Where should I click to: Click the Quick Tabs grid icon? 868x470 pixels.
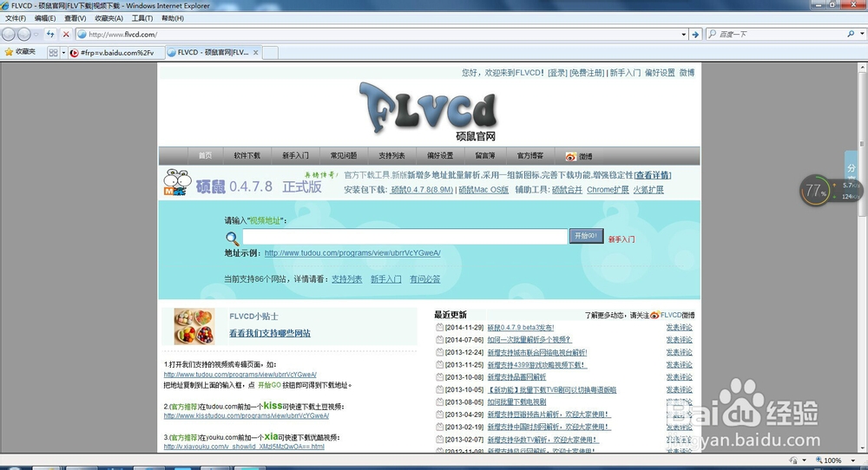pyautogui.click(x=53, y=53)
